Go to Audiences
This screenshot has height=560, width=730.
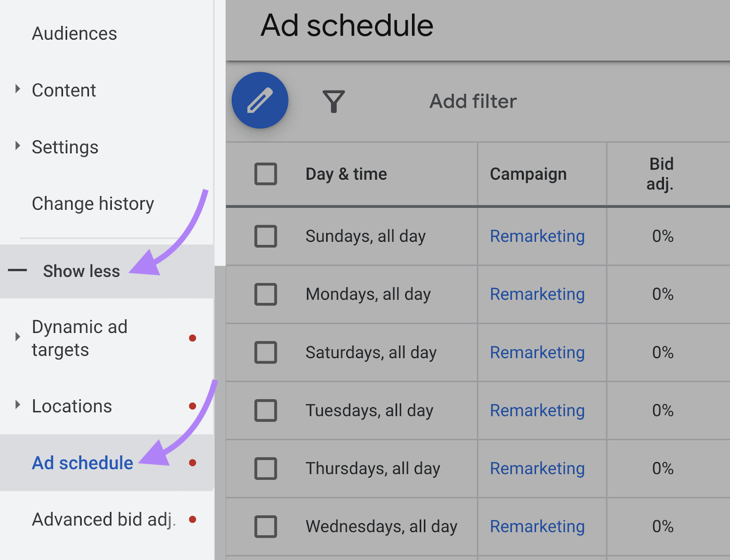(74, 32)
